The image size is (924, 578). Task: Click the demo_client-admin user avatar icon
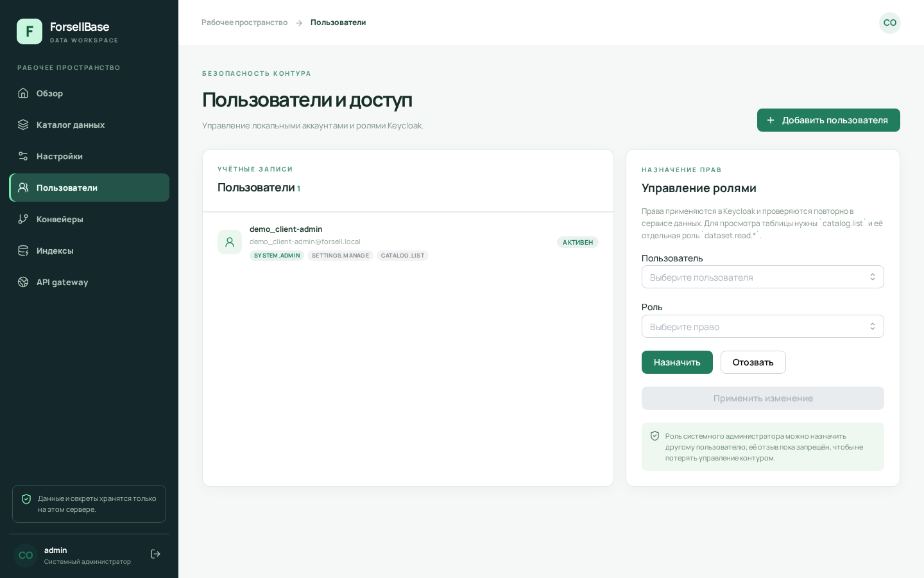point(230,242)
